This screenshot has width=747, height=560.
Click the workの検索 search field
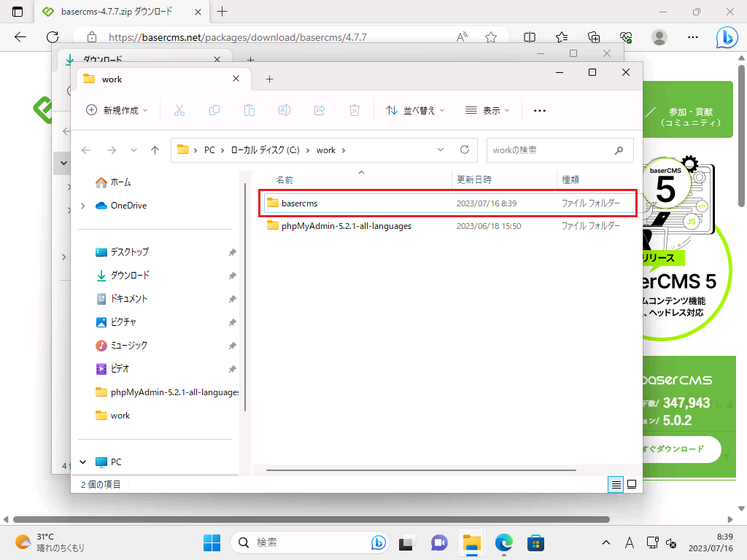551,150
